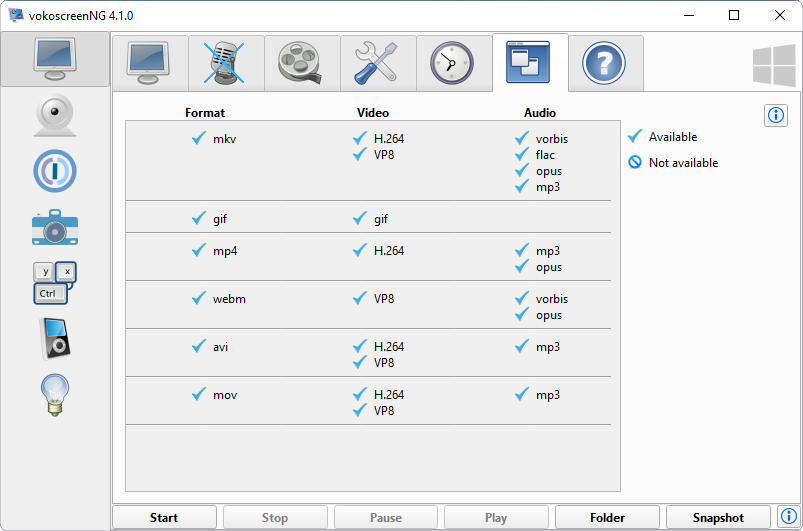This screenshot has width=803, height=531.
Task: Open the wrench and screwdriver tools tab
Action: [377, 63]
